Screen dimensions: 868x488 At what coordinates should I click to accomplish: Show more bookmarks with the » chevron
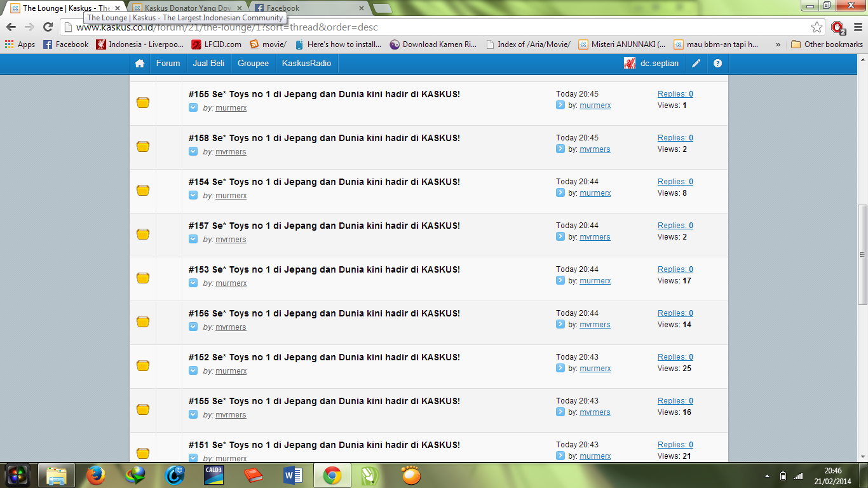[x=778, y=44]
